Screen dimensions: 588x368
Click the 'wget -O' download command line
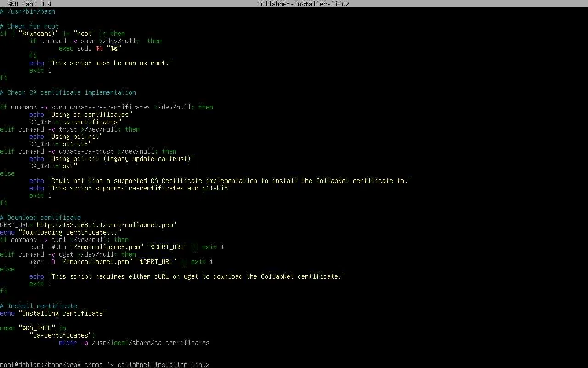point(121,262)
